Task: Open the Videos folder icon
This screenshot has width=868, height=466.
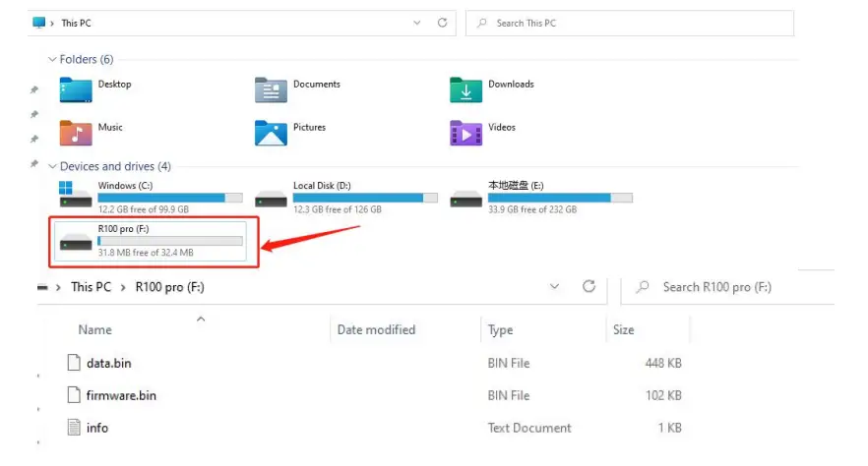Action: (465, 134)
